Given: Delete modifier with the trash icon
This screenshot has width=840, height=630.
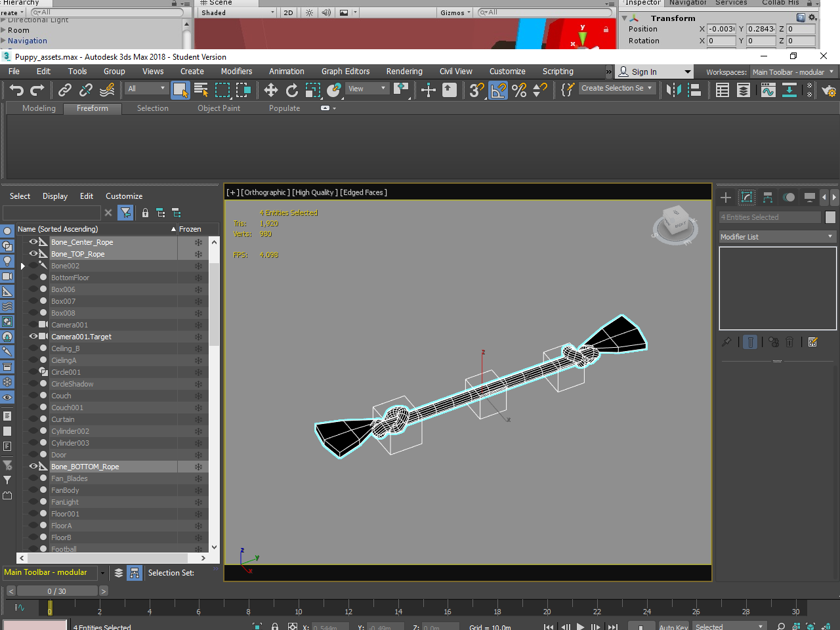Looking at the screenshot, I should coord(789,342).
